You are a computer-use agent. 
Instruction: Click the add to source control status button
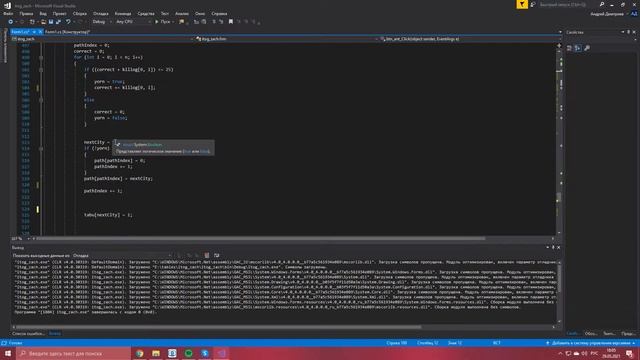pos(590,343)
